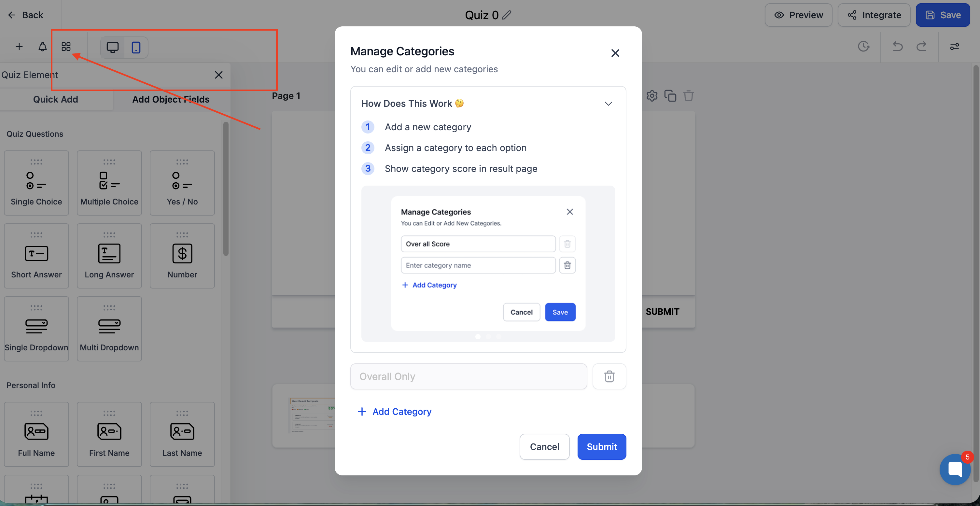Click the plus add element icon
The height and width of the screenshot is (506, 980).
coord(19,47)
